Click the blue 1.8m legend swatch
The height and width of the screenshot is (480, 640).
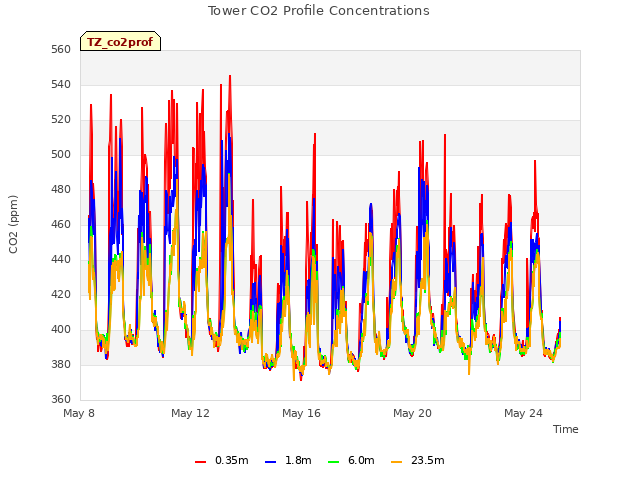(x=271, y=462)
